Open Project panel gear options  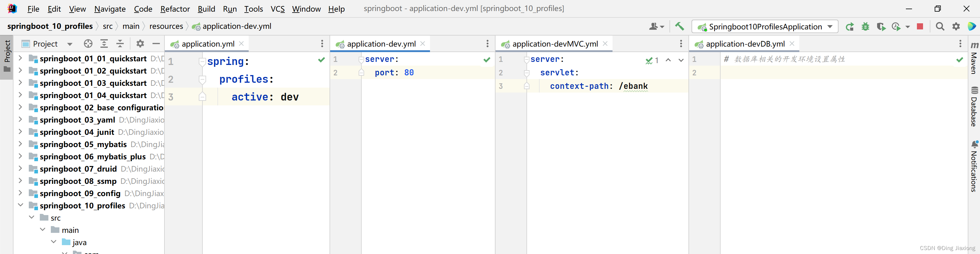coord(140,44)
